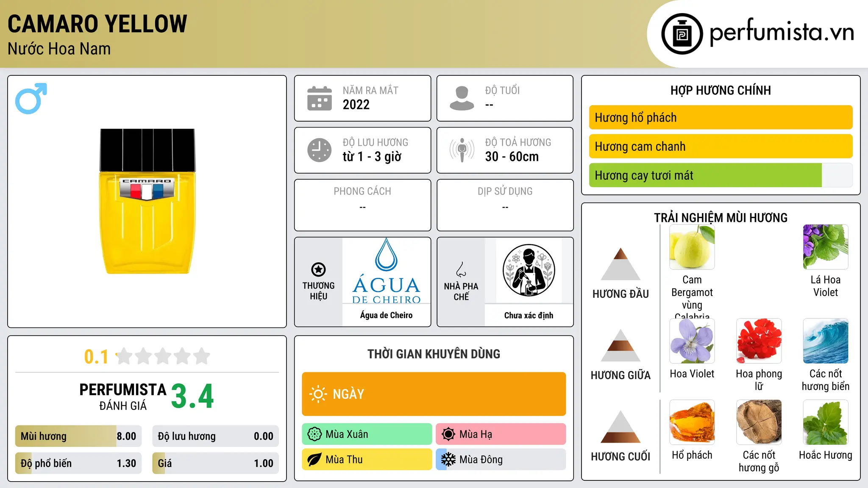Click the leaf icon for Mùa Thu
Image resolution: width=868 pixels, height=488 pixels.
point(314,460)
